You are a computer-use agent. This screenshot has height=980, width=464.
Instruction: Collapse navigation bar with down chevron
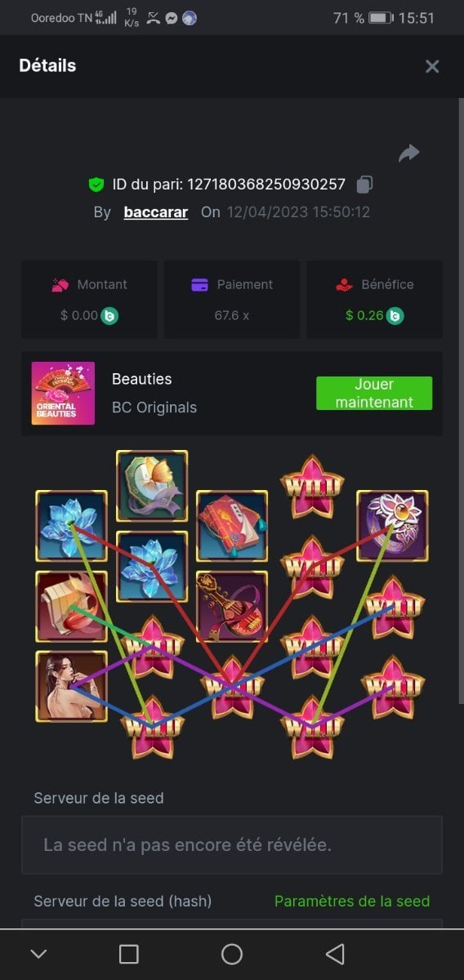click(38, 954)
